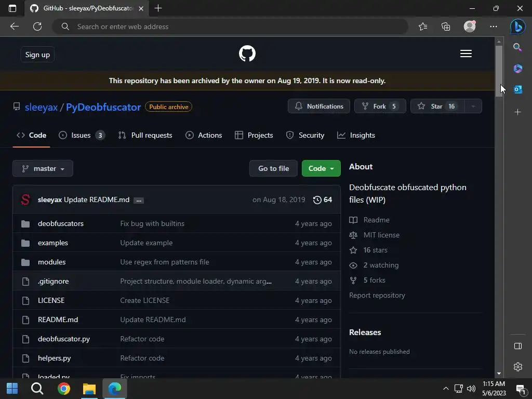This screenshot has height=399, width=532.
Task: Fork the repository with Fork button
Action: tap(380, 107)
